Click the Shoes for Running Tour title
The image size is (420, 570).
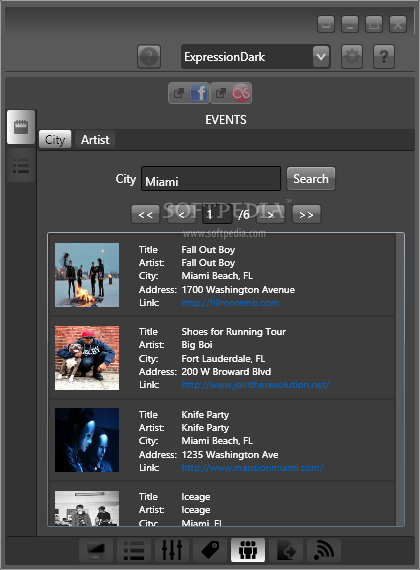pos(233,332)
